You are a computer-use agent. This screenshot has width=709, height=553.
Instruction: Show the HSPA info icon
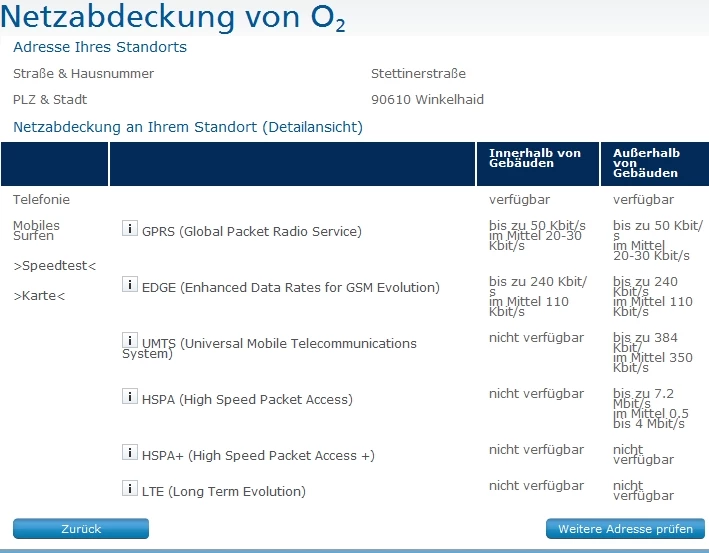coord(130,397)
